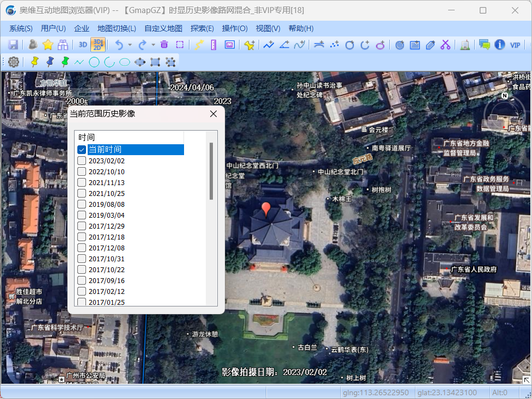Screen dimensions: 532x399
Task: Click the VIP button in toolbar
Action: tap(515, 45)
